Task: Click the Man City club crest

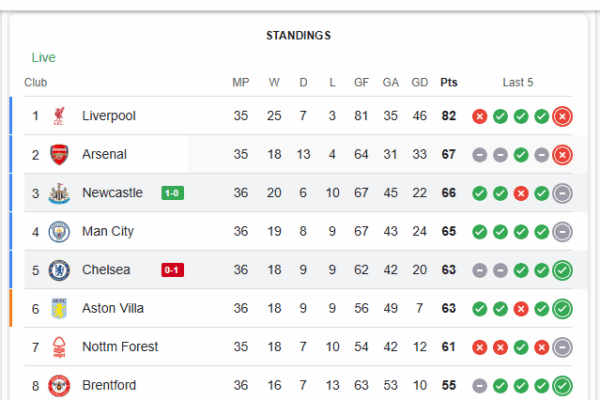Action: [x=59, y=232]
